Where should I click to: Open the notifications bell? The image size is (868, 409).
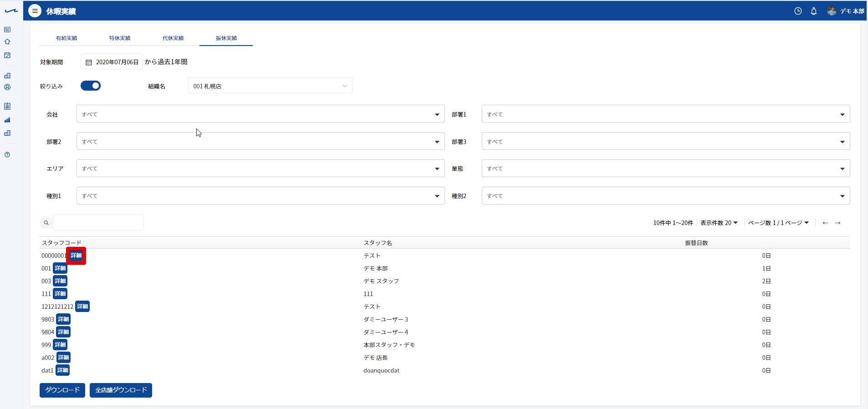pos(814,11)
